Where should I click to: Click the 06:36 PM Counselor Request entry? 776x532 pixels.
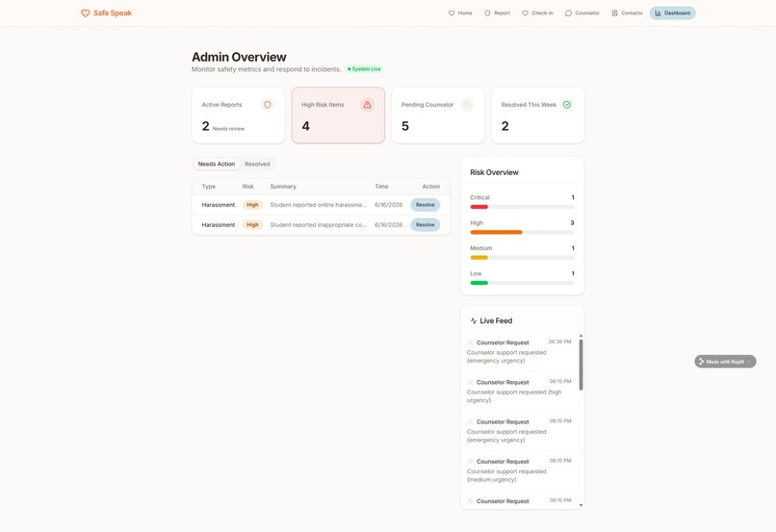click(x=520, y=351)
